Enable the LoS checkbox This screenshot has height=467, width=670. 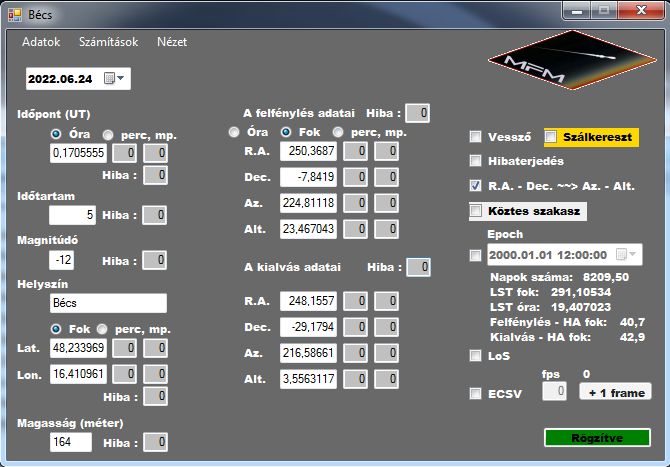click(475, 355)
